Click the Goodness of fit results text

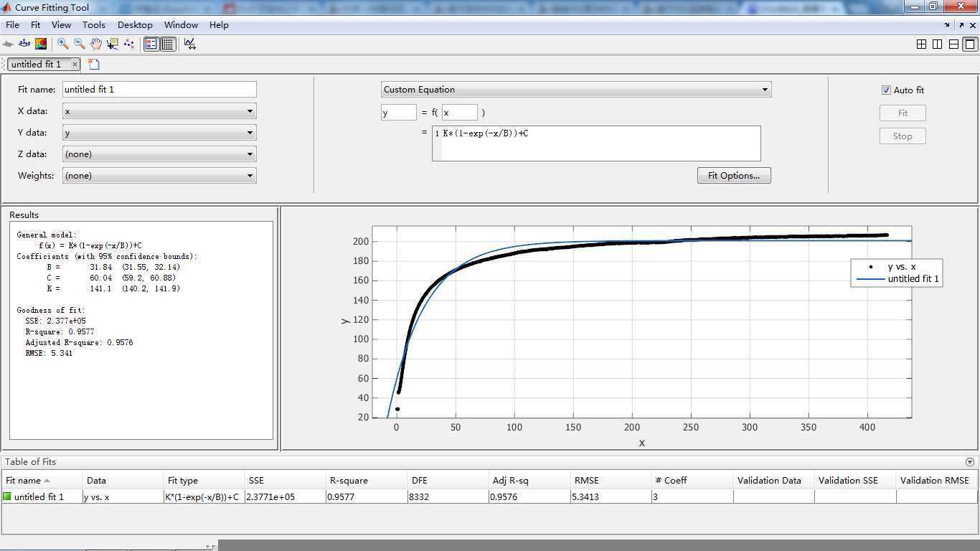[50, 310]
